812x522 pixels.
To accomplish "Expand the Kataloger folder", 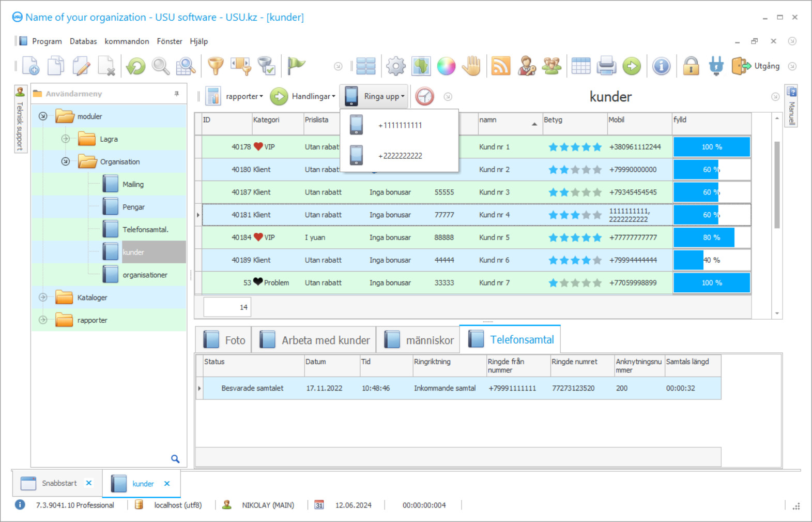I will pos(43,297).
